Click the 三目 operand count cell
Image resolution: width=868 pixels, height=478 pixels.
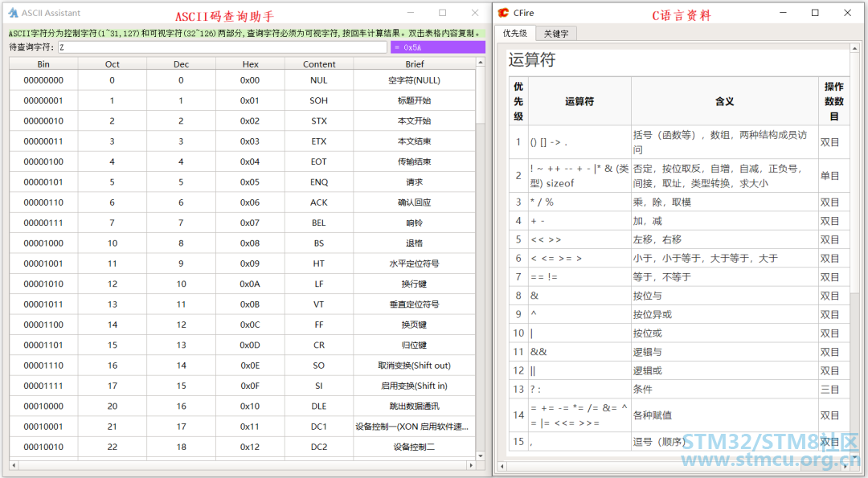(833, 390)
